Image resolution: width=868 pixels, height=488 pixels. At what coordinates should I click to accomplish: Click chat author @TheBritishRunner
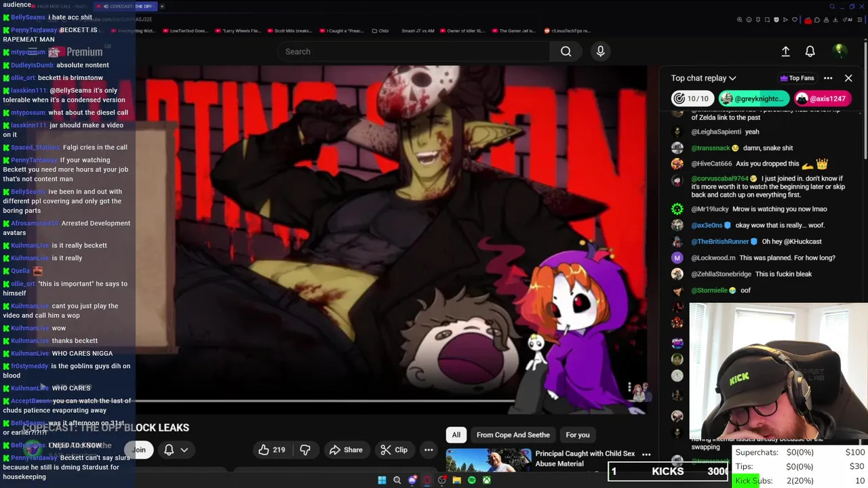(720, 241)
